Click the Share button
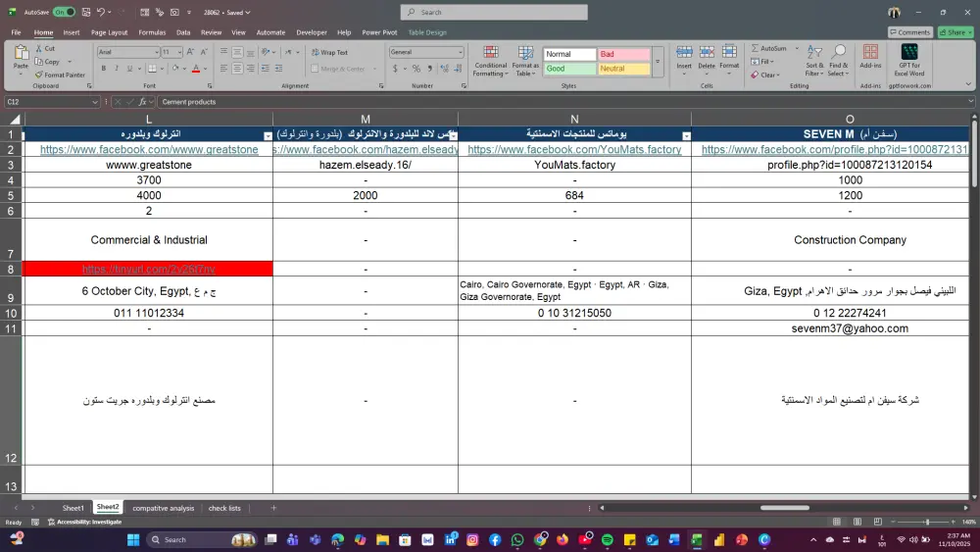The image size is (980, 552). click(955, 32)
